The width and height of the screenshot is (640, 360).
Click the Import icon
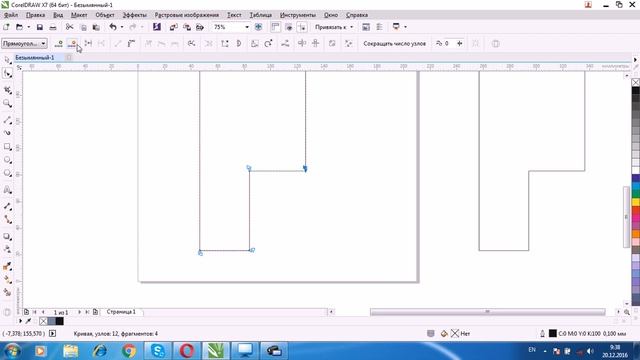coord(173,27)
